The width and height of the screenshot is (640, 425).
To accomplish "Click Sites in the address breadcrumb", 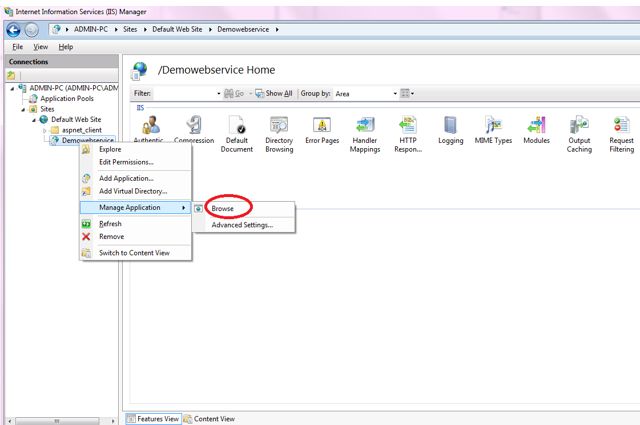I will click(x=130, y=29).
